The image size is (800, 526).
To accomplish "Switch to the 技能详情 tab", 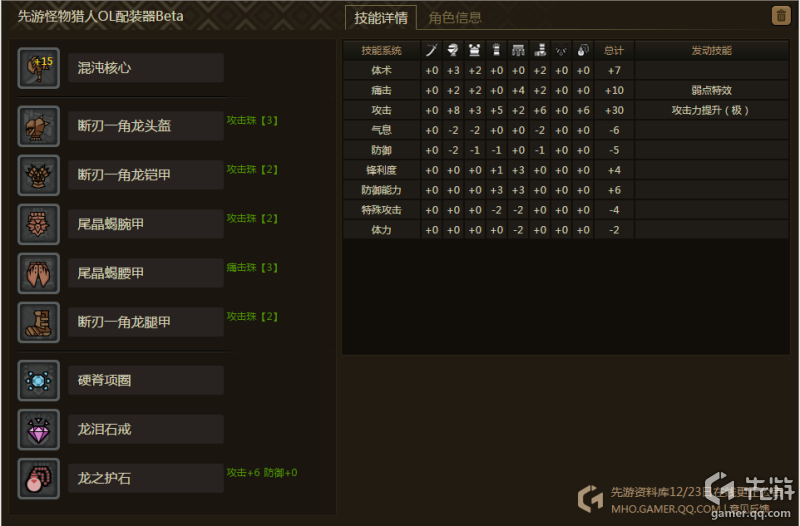I will pos(381,18).
